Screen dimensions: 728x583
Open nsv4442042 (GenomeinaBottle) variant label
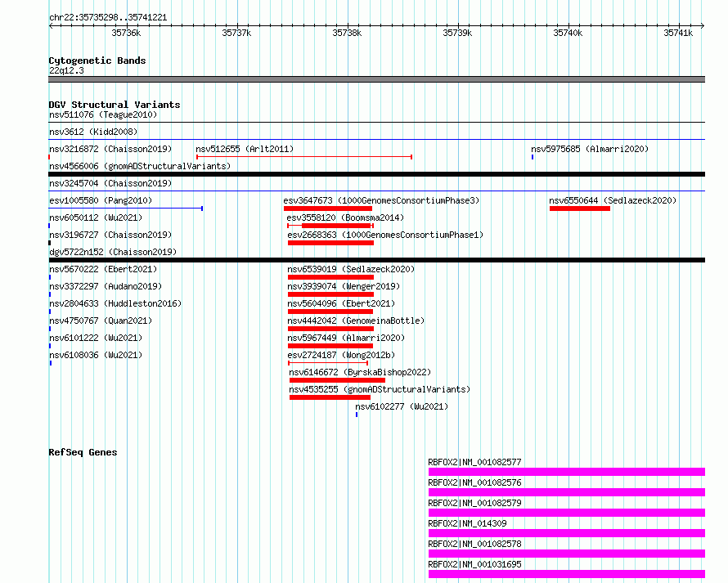[x=356, y=321]
